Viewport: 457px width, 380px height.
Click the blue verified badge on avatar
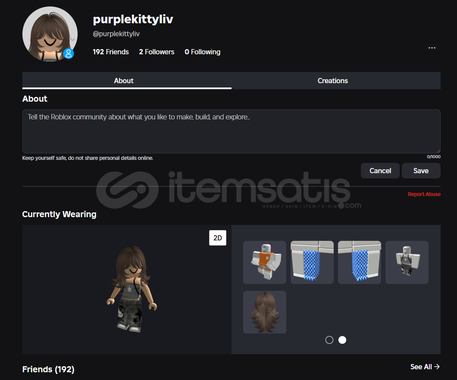point(69,53)
